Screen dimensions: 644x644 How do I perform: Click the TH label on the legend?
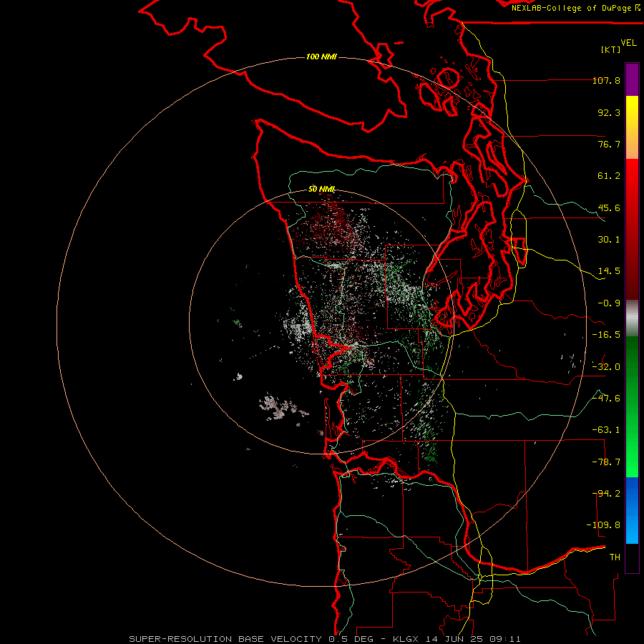pyautogui.click(x=615, y=557)
